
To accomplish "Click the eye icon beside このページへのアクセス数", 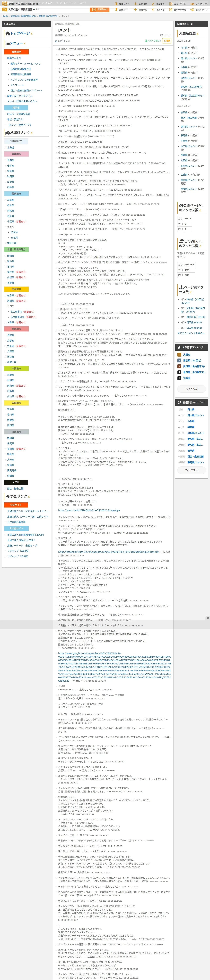I will 181,205.
